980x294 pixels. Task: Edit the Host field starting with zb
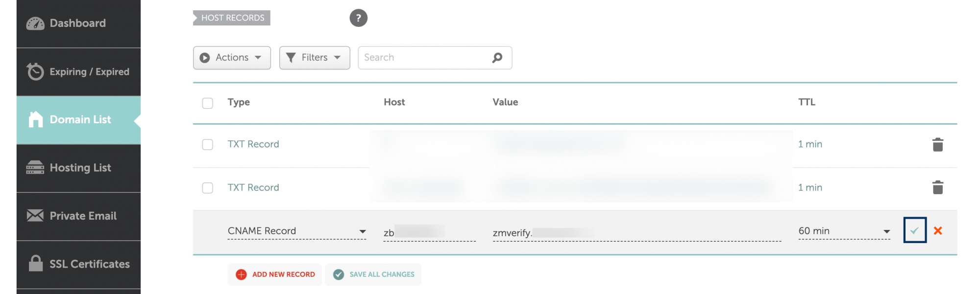click(x=430, y=232)
